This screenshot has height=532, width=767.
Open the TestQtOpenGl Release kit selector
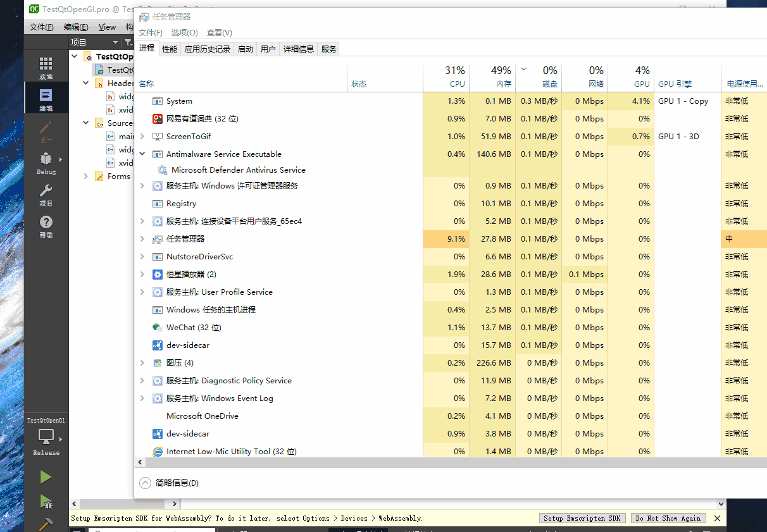46,436
